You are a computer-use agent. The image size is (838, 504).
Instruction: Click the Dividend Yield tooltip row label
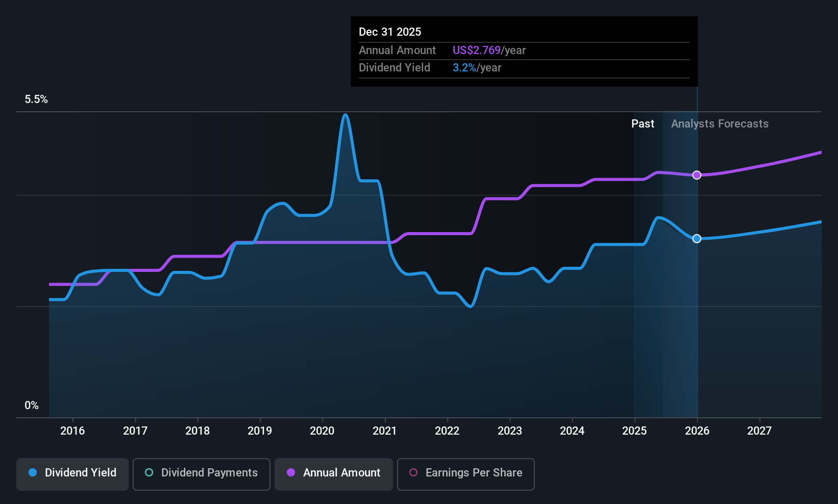395,68
